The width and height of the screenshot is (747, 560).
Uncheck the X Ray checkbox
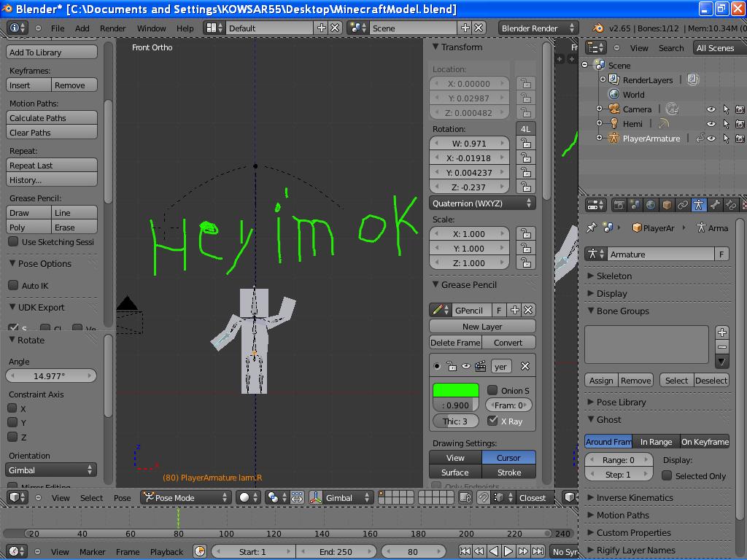click(492, 421)
